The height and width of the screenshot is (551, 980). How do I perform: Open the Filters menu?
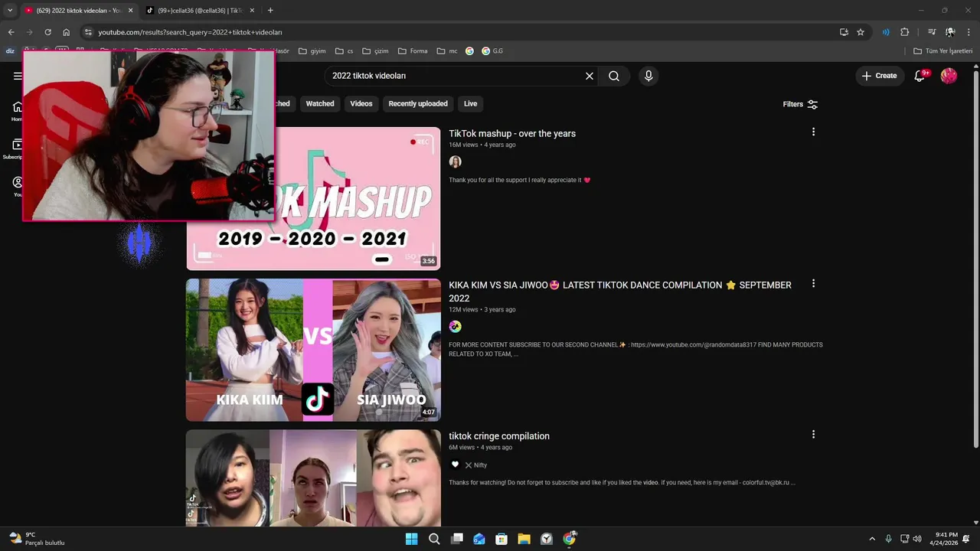click(x=800, y=104)
